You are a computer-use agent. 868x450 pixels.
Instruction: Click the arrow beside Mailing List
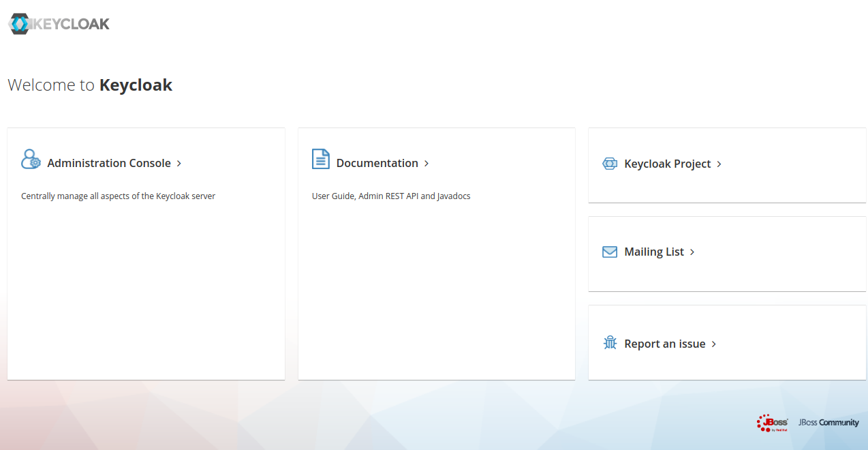(x=692, y=252)
